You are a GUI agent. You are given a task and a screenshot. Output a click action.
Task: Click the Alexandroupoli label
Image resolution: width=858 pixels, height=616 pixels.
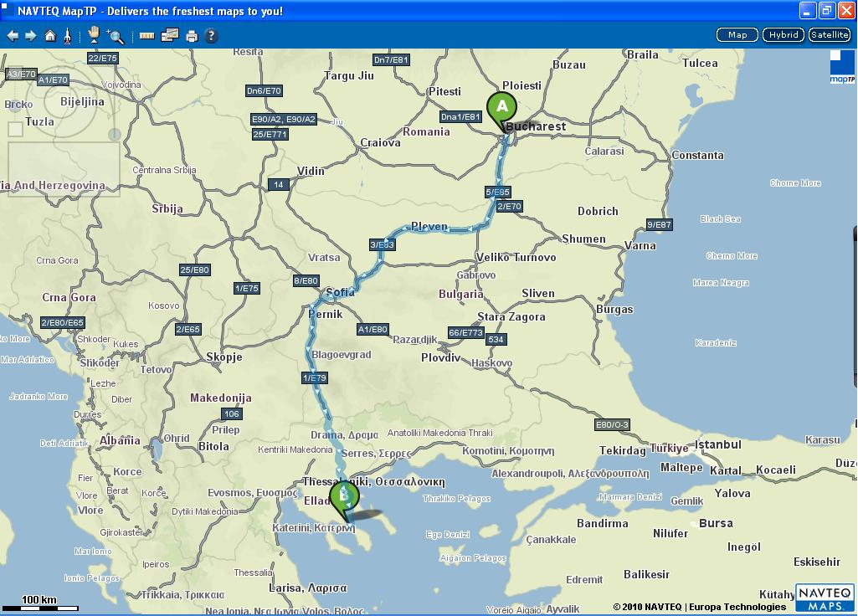[570, 473]
